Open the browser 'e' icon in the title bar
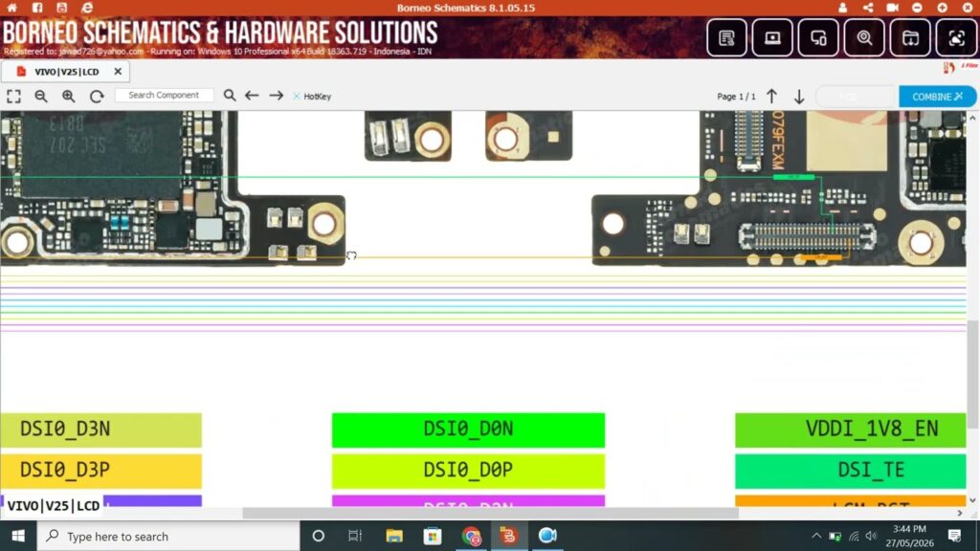This screenshot has width=980, height=551. click(87, 8)
